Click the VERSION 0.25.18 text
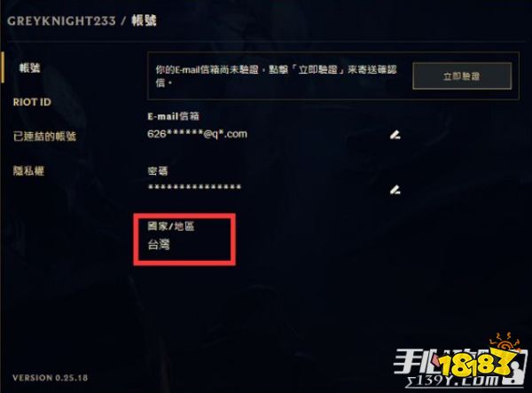This screenshot has width=532, height=393. point(51,378)
